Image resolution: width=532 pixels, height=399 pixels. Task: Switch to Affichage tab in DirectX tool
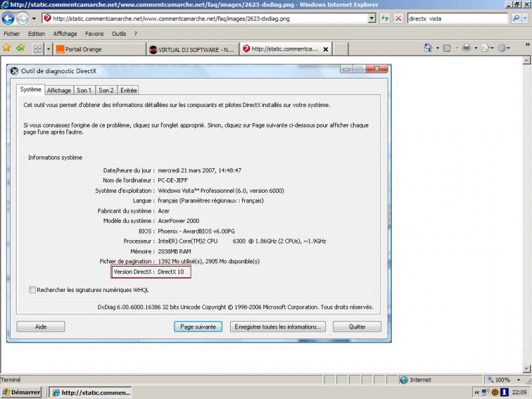click(59, 90)
